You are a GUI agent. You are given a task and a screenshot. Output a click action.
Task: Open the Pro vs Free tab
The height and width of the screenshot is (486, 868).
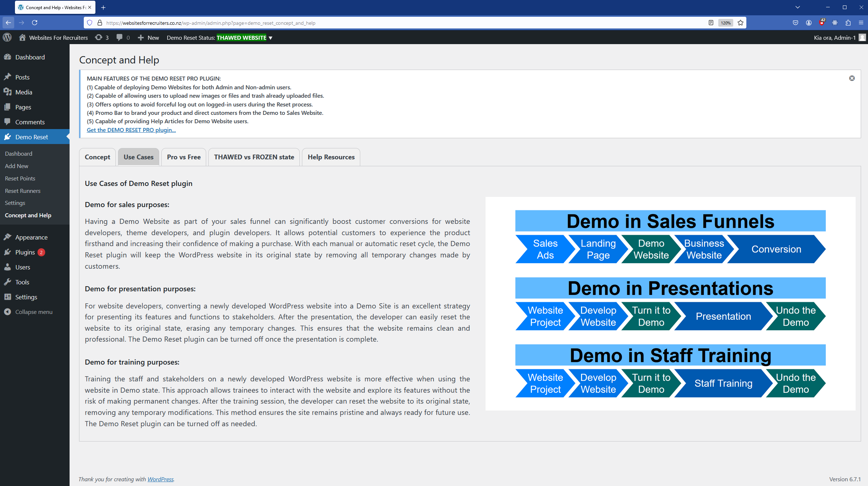[x=184, y=157]
